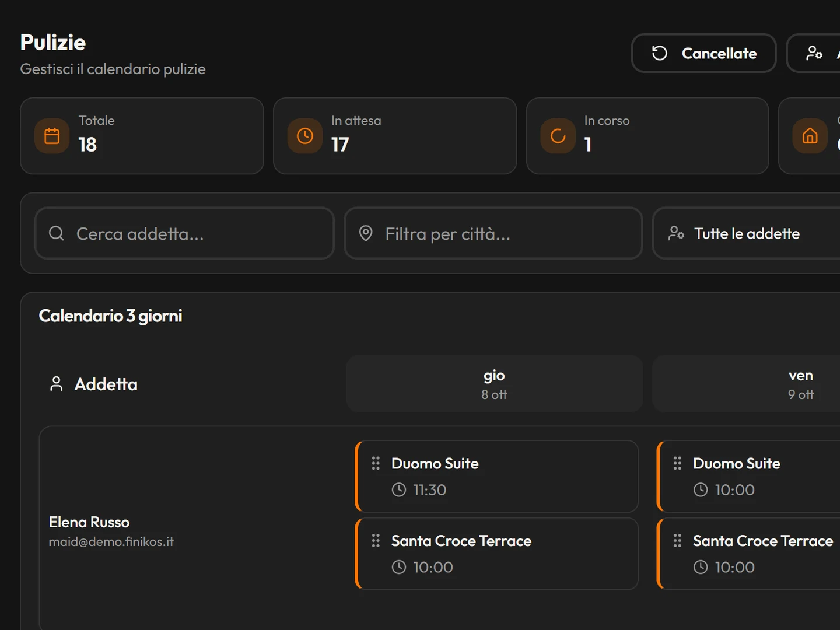Click the In attesa 17 stat card
840x630 pixels.
(x=395, y=136)
